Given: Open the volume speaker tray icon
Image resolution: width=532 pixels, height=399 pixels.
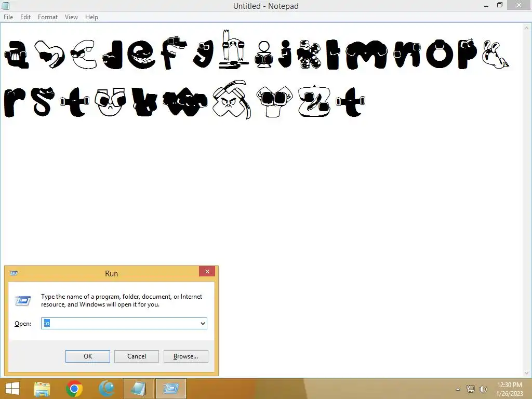Looking at the screenshot, I should (483, 389).
